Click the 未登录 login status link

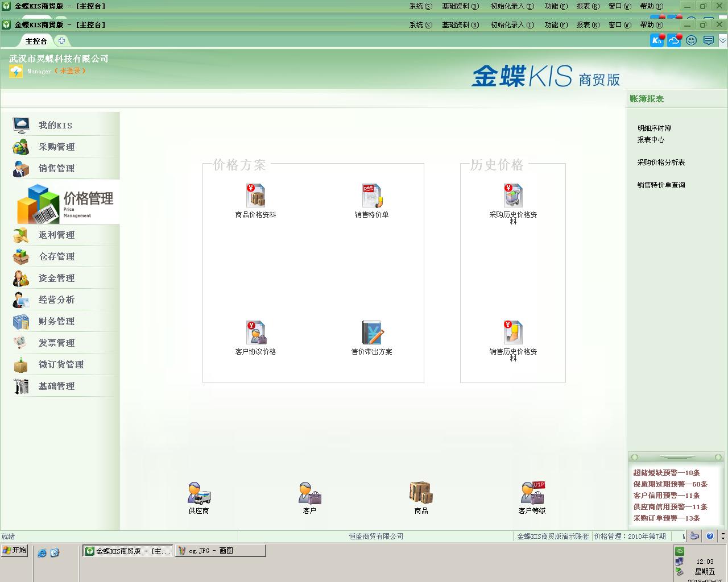click(70, 71)
